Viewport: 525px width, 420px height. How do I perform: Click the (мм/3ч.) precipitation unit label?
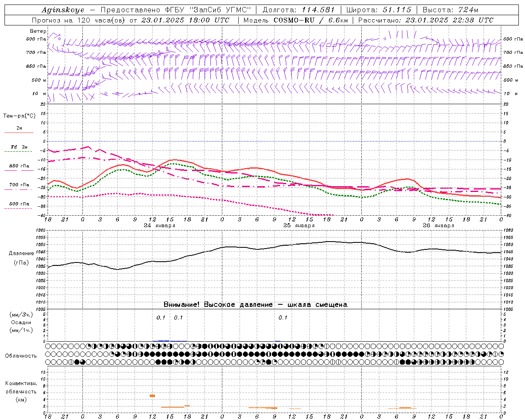(x=21, y=315)
